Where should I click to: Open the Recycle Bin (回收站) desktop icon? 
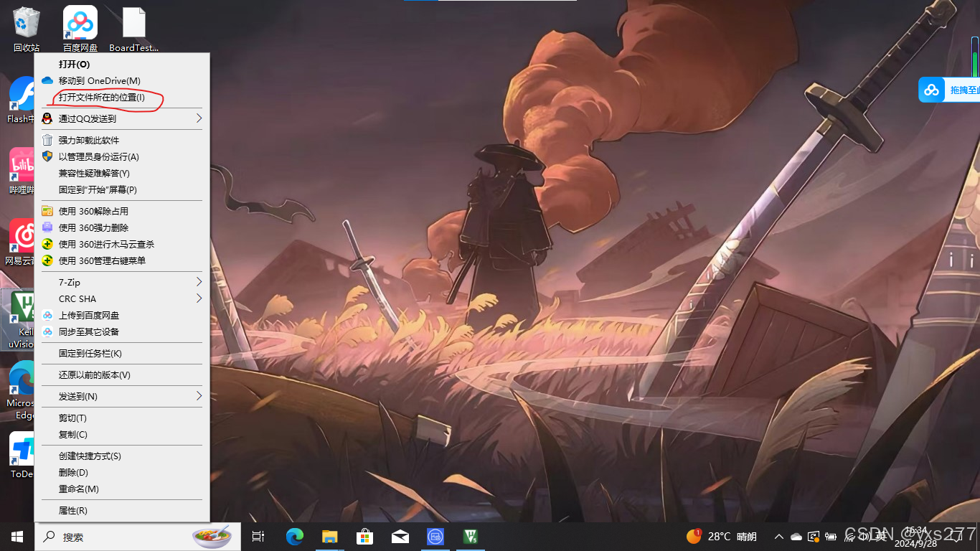tap(27, 29)
